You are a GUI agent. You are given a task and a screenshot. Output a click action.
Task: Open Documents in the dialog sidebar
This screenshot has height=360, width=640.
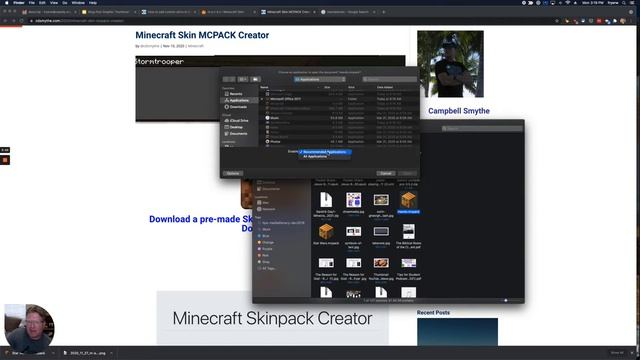pyautogui.click(x=238, y=134)
